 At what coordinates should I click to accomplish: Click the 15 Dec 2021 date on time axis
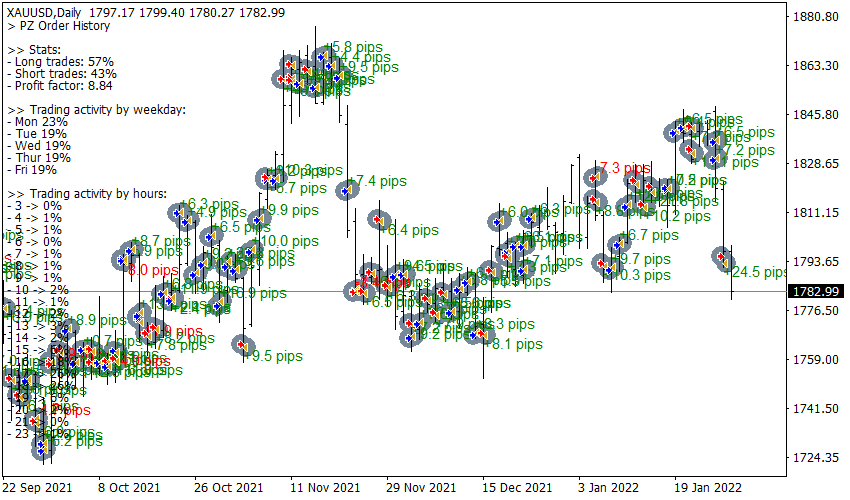pyautogui.click(x=517, y=488)
